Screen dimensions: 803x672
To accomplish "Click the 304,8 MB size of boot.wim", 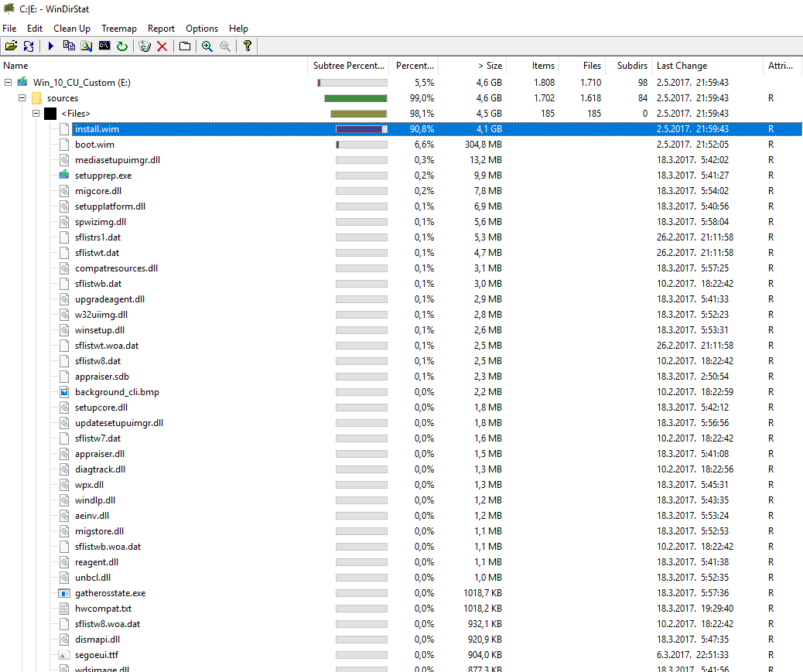I will point(483,145).
